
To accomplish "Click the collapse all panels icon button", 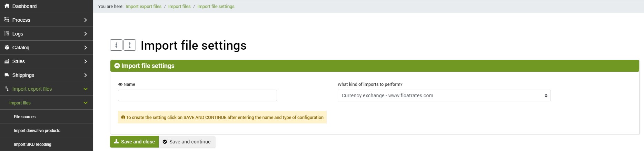I will (116, 45).
